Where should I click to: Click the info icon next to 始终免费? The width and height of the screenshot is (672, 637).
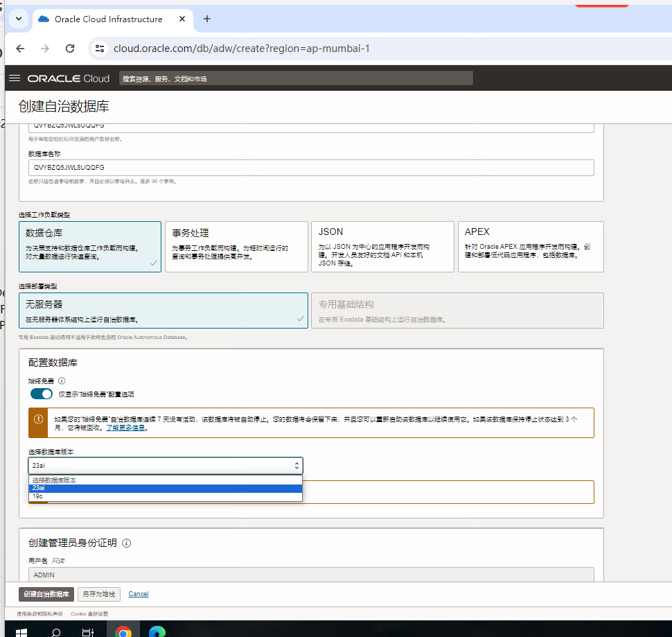tap(62, 381)
